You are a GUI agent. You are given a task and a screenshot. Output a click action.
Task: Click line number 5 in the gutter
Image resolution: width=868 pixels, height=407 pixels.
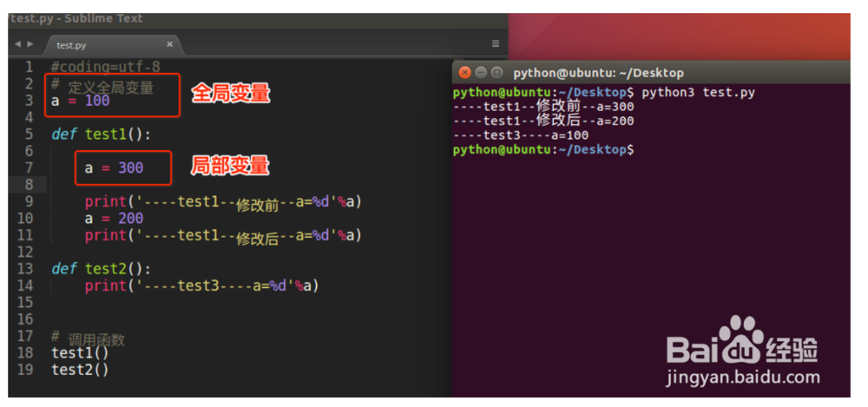tap(29, 134)
